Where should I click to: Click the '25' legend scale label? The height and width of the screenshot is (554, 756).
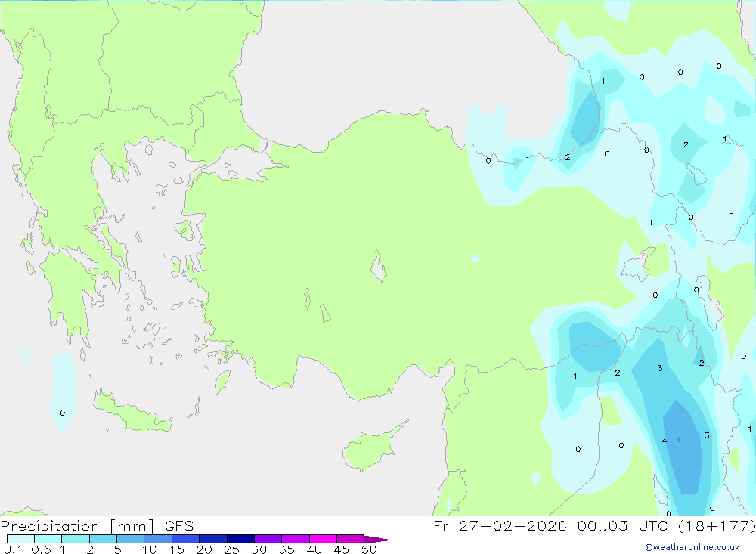point(232,549)
